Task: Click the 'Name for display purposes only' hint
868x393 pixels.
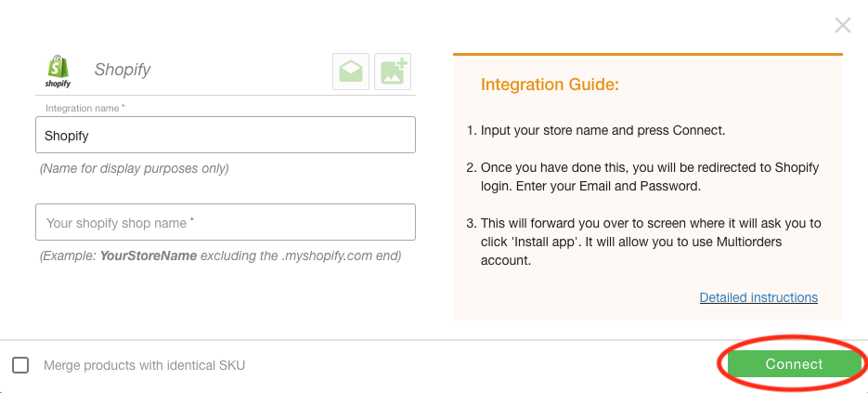Action: tap(134, 168)
